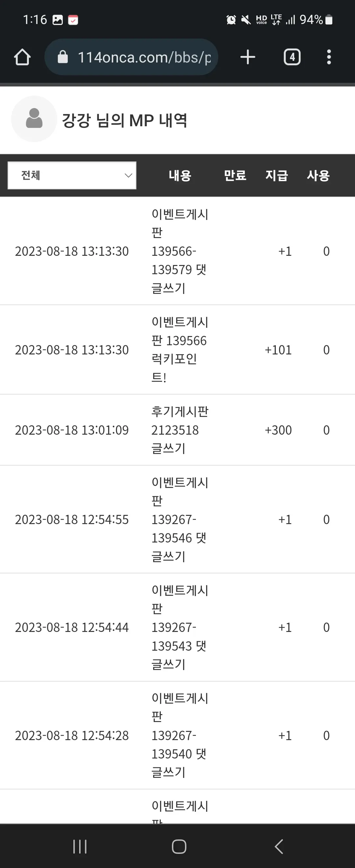Tap the 내용 column header

tap(180, 176)
